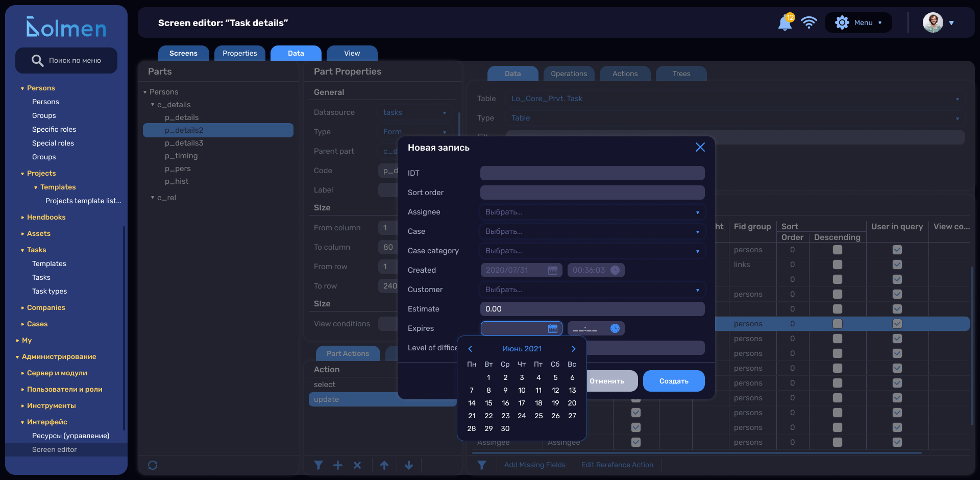Click Edit Rerefence Action
The height and width of the screenshot is (480, 980).
[x=617, y=465]
